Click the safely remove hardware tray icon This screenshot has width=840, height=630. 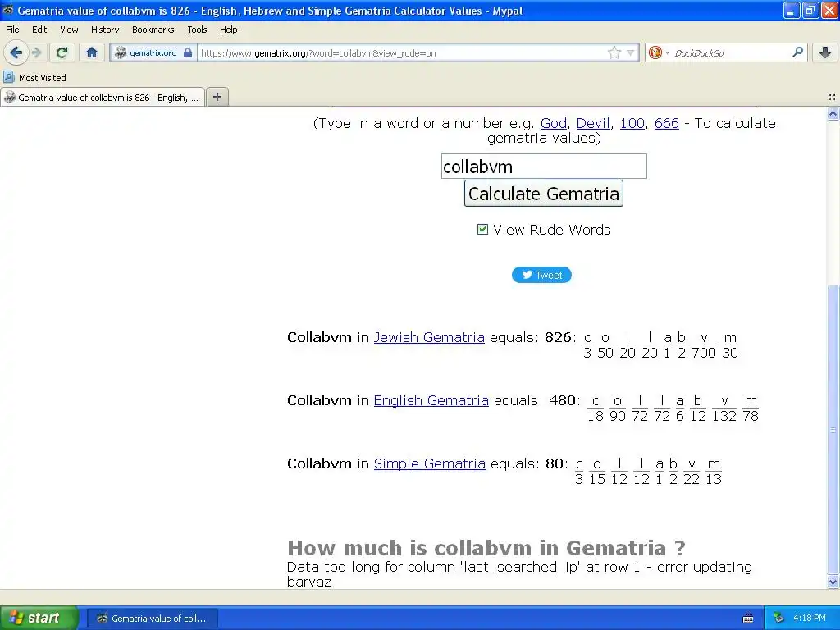point(778,619)
